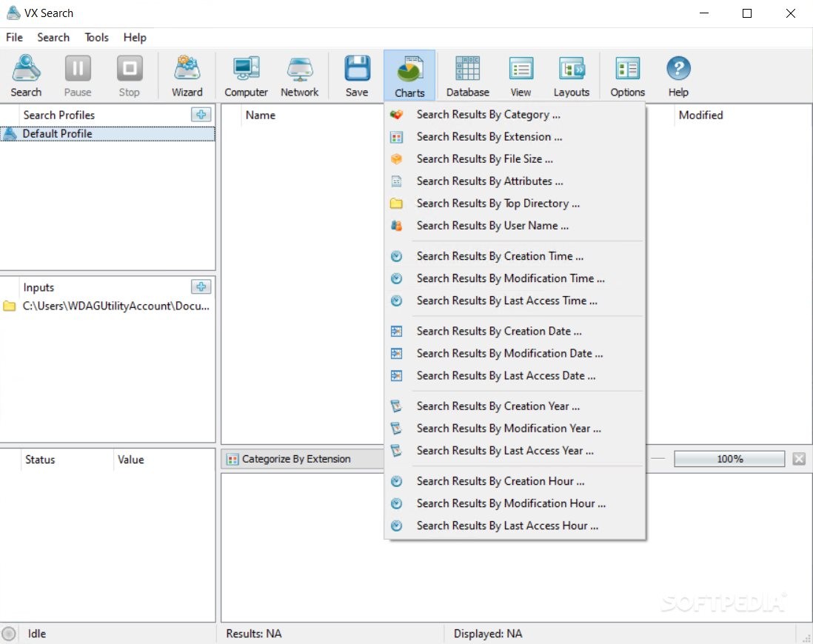
Task: Open the Computer search tool
Action: pos(246,76)
